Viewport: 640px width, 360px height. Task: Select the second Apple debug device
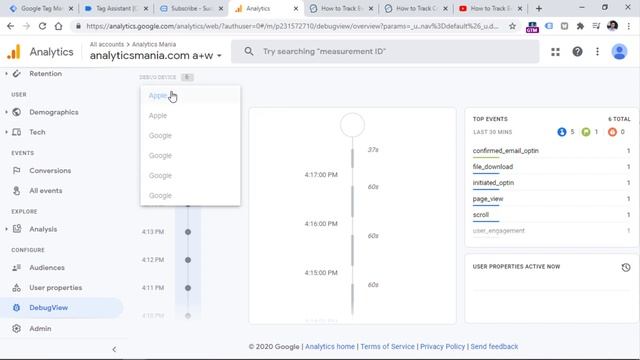tap(190, 116)
